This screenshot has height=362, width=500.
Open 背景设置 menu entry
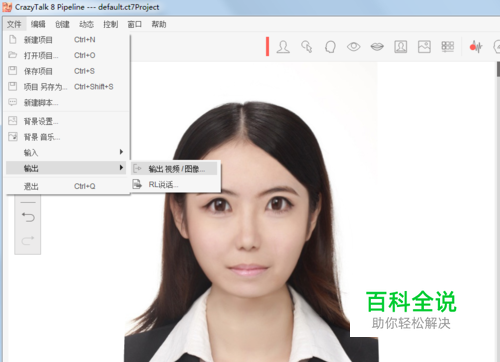pyautogui.click(x=66, y=121)
